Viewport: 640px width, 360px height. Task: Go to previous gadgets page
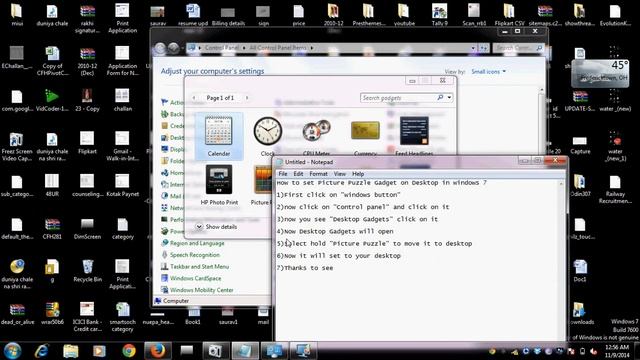[194, 98]
